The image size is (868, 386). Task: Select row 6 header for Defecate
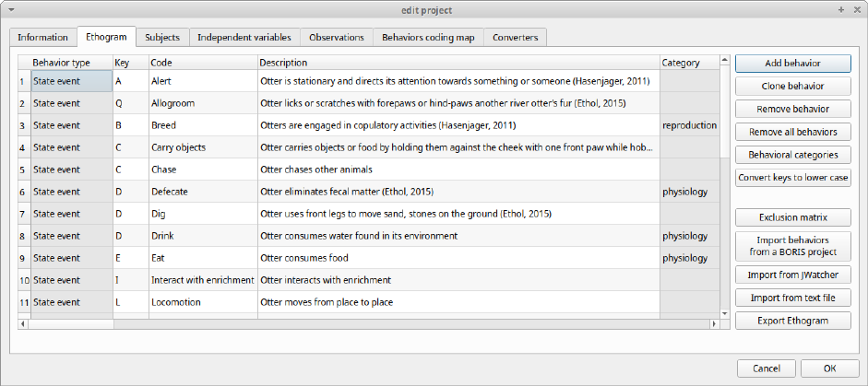(22, 192)
